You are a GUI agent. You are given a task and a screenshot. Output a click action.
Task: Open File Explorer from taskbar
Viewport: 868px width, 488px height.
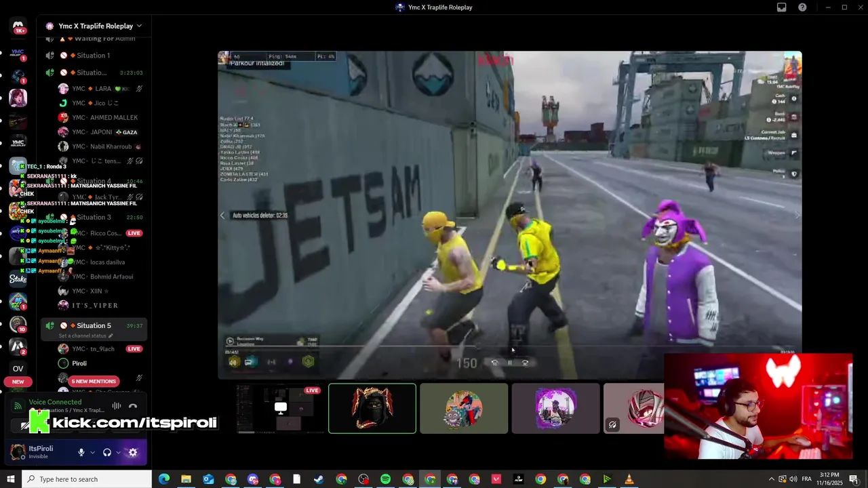pyautogui.click(x=186, y=479)
